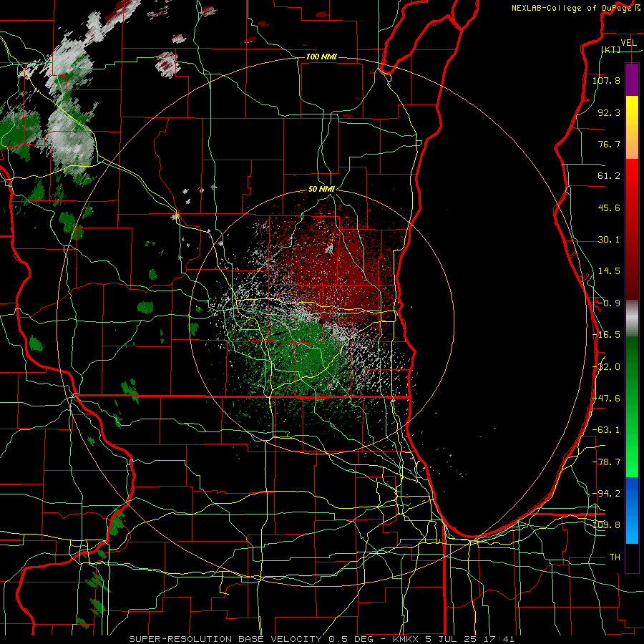Viewport: 644px width, 644px height.
Task: Click the 30.1 velocity scale value
Action: tap(609, 240)
